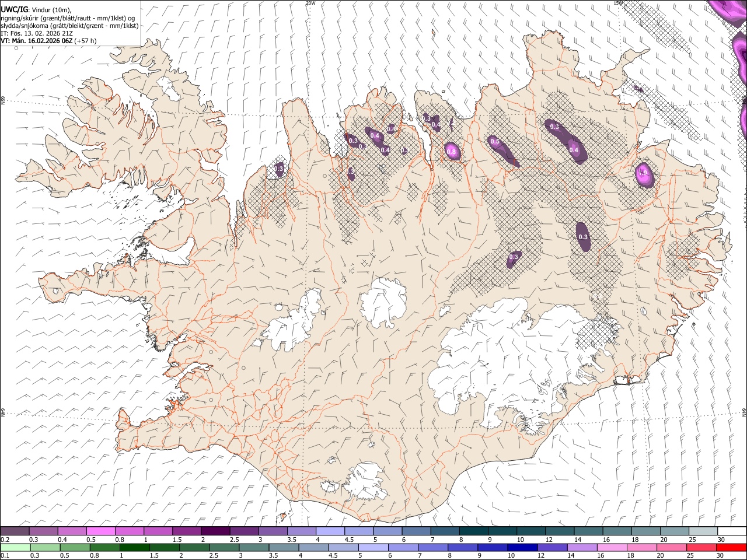
Task: Click the 'rigning/skúrir' legend description line
Action: 69,17
